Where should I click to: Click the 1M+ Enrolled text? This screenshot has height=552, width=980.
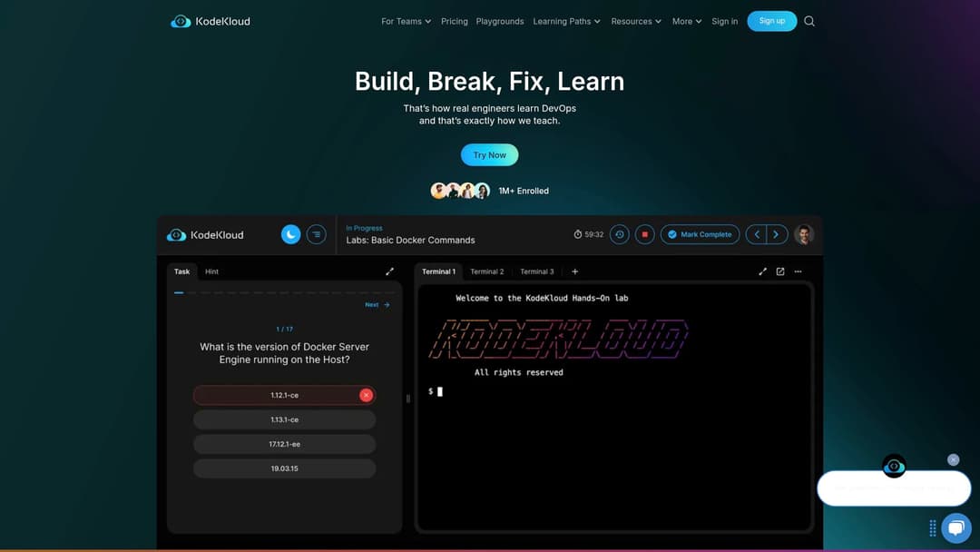(x=524, y=191)
